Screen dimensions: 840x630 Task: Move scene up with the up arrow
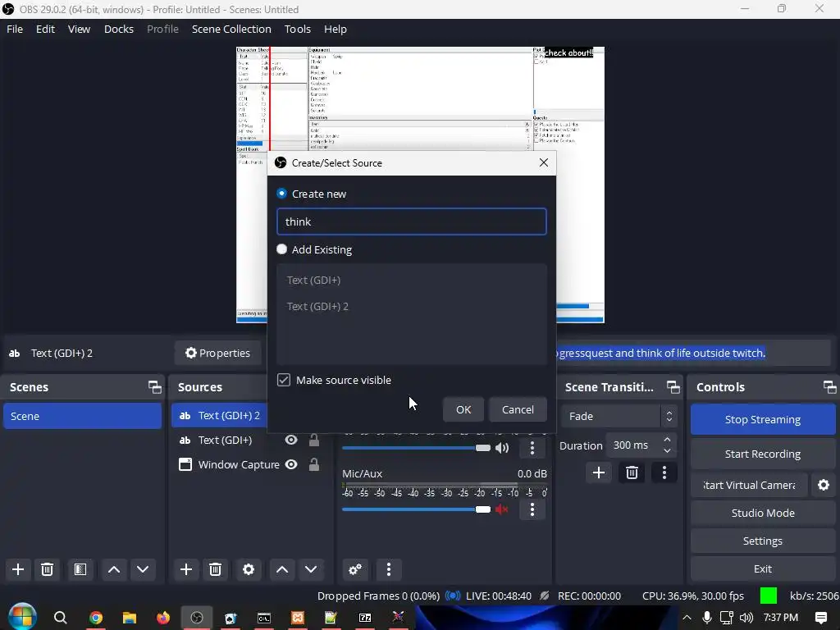(x=114, y=569)
